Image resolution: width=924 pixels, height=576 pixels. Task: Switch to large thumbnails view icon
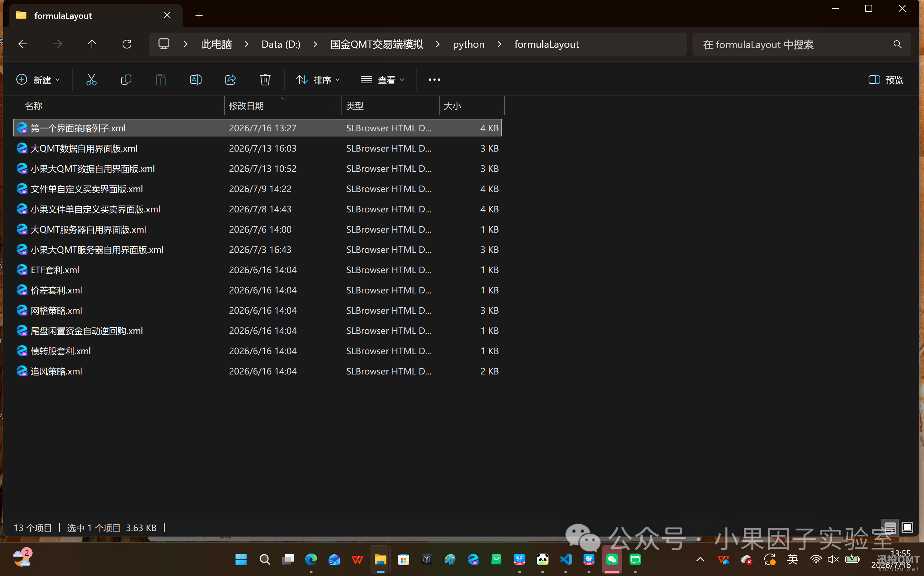pos(907,528)
